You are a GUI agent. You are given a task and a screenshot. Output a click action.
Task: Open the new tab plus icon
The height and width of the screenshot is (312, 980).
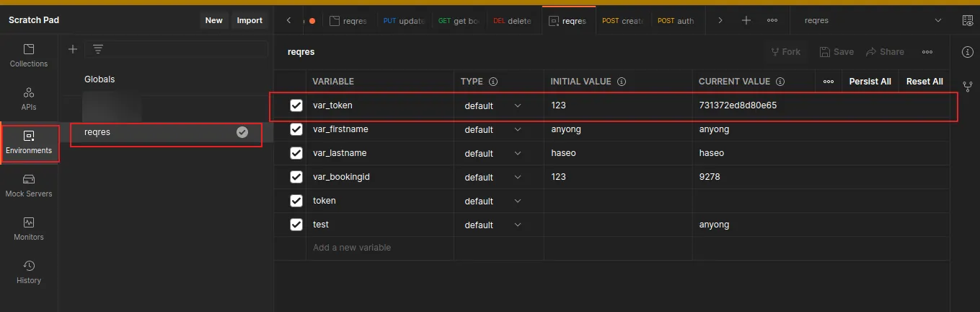click(746, 20)
